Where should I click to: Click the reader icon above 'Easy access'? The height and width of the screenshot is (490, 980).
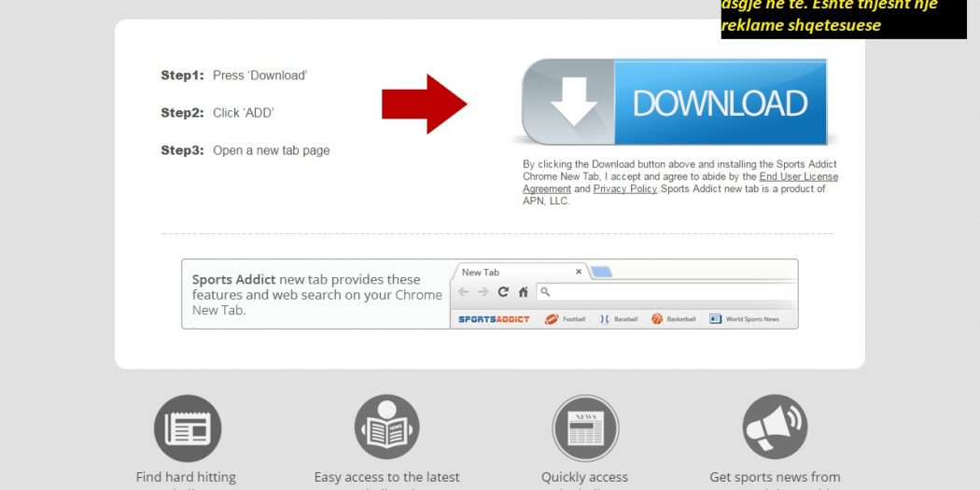[x=387, y=428]
